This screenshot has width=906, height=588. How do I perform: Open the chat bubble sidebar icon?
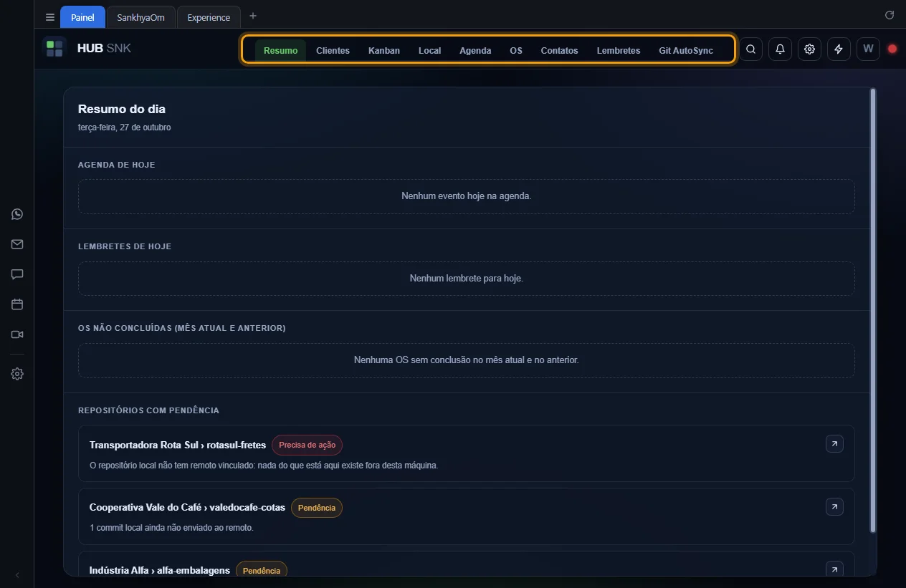coord(17,274)
